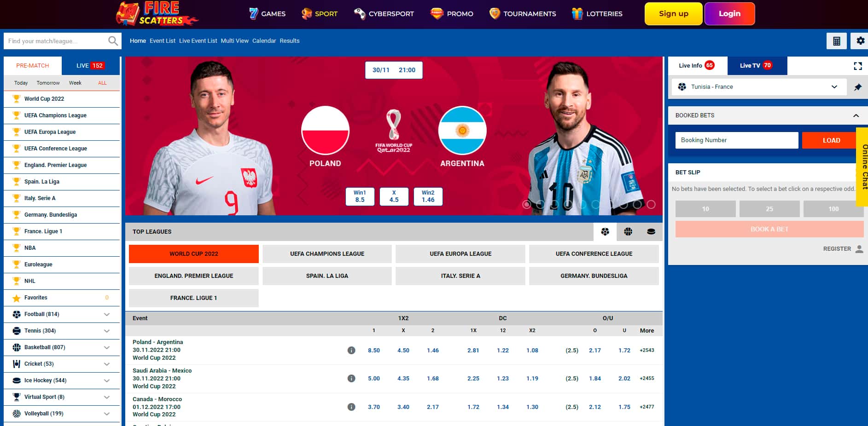This screenshot has width=868, height=426.
Task: Expand the Volleyball (199) list
Action: 107,414
